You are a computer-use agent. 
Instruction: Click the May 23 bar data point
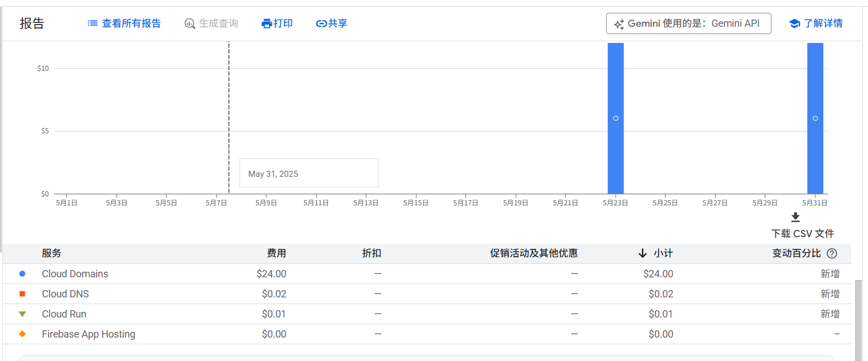pos(616,118)
